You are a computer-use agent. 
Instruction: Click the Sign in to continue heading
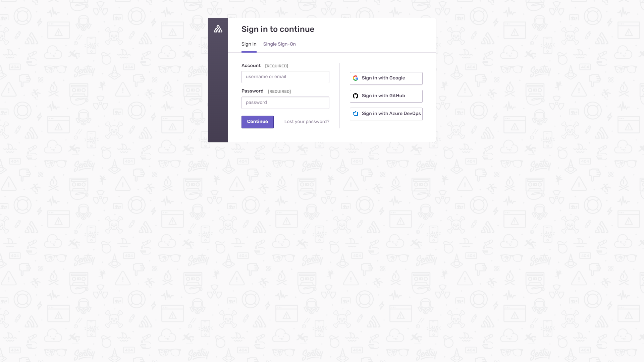pos(278,29)
